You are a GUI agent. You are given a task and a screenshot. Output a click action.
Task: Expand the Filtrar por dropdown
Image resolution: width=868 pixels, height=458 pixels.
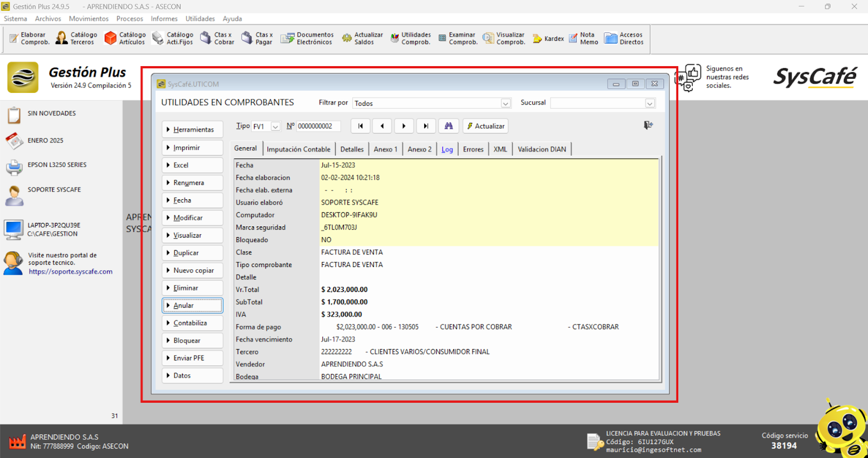point(506,104)
